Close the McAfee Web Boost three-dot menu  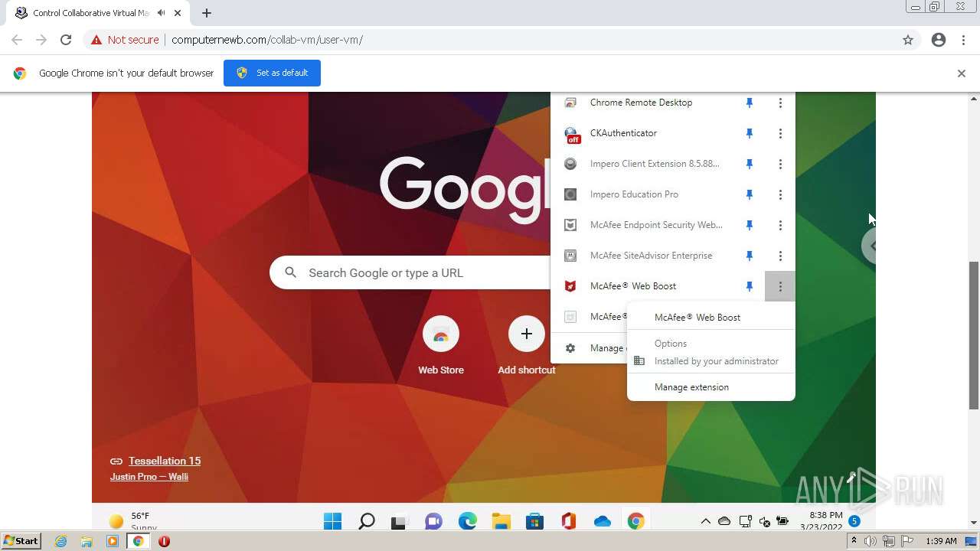click(x=780, y=286)
